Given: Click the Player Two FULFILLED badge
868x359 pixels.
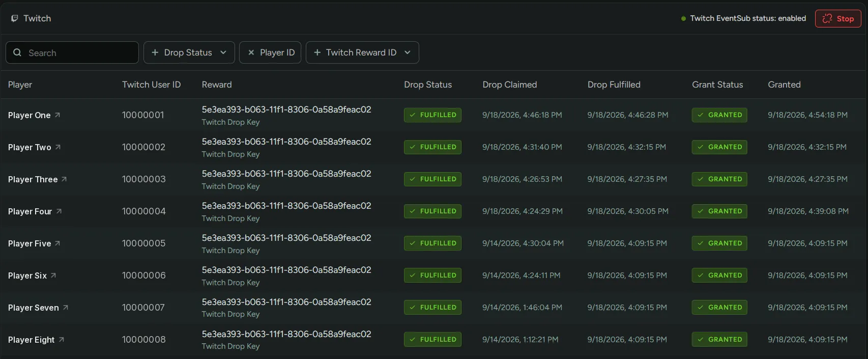Looking at the screenshot, I should [432, 147].
